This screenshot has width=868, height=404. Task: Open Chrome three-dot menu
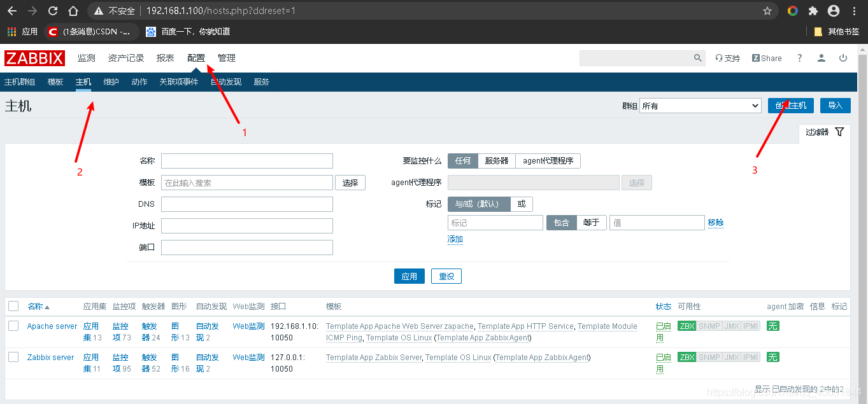coord(855,11)
